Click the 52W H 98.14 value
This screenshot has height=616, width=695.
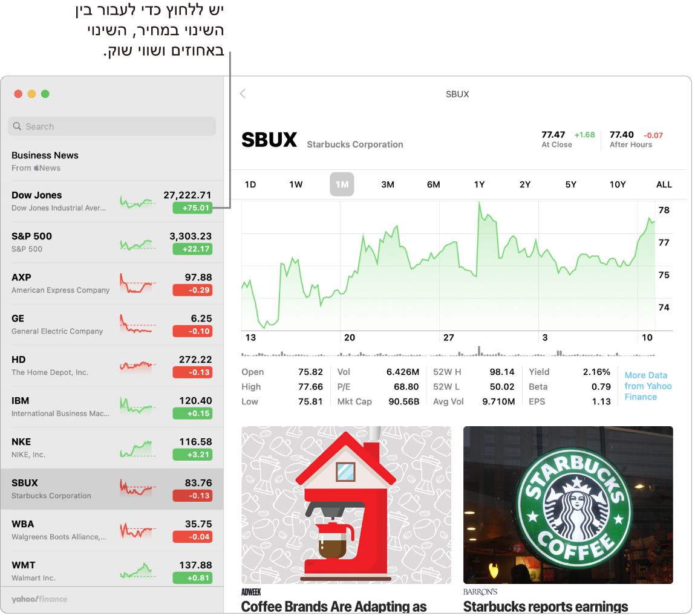pos(502,372)
